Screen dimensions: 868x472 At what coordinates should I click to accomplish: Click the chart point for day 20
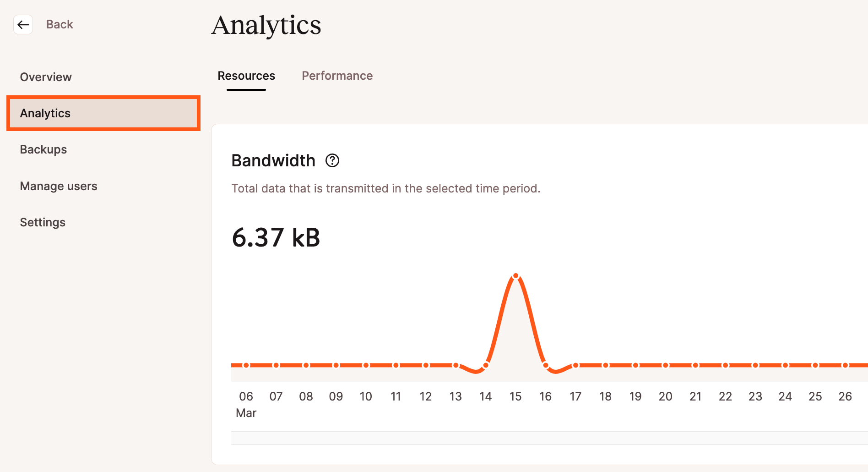pos(666,365)
